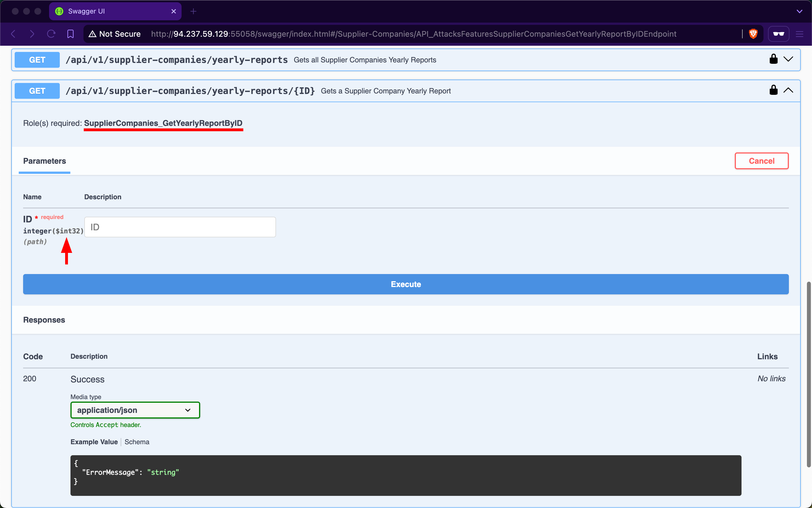Reload the Swagger UI page
This screenshot has width=812, height=508.
pos(51,34)
